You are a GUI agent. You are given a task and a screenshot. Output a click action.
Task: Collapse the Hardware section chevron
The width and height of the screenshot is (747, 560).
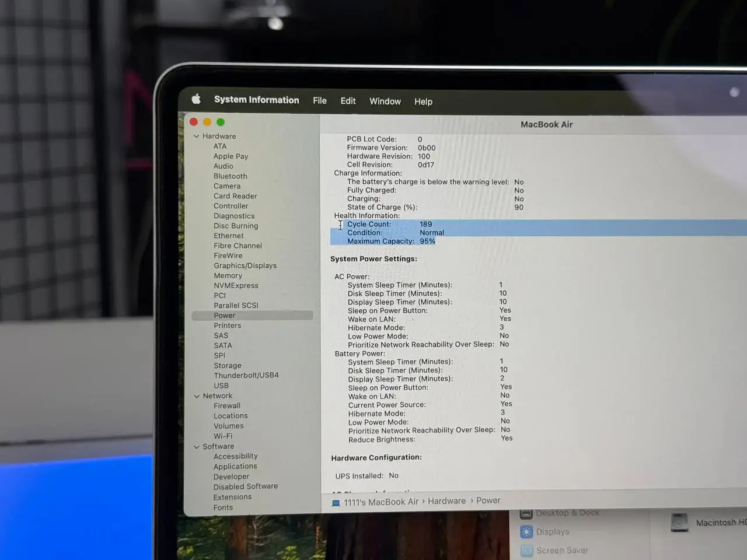coord(196,136)
